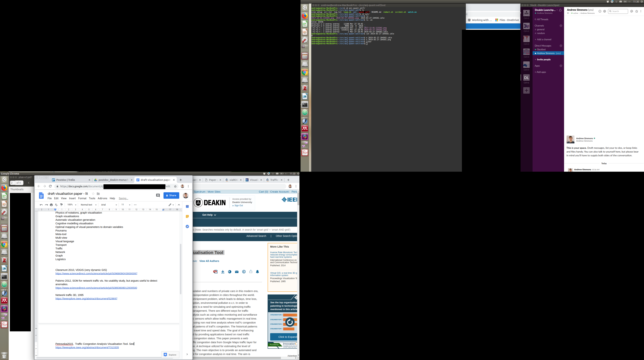Bookmark this page with the address bar star
The height and width of the screenshot is (360, 644).
coord(175,186)
